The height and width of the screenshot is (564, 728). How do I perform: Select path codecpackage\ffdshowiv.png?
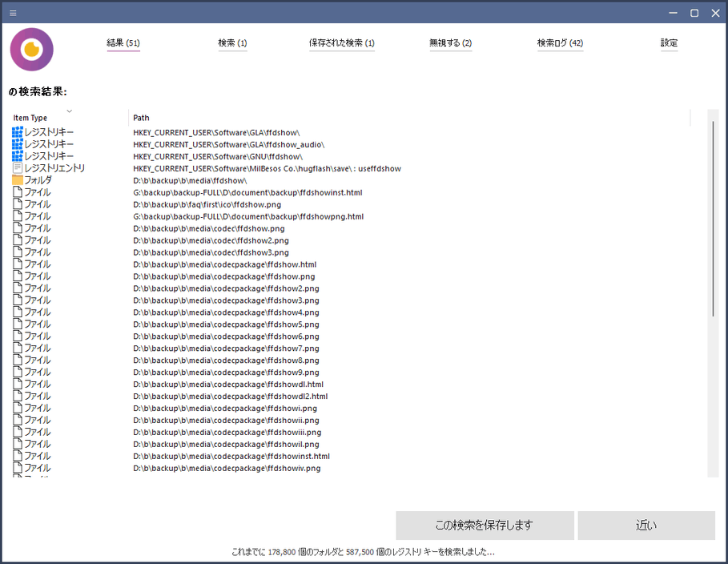(x=227, y=469)
